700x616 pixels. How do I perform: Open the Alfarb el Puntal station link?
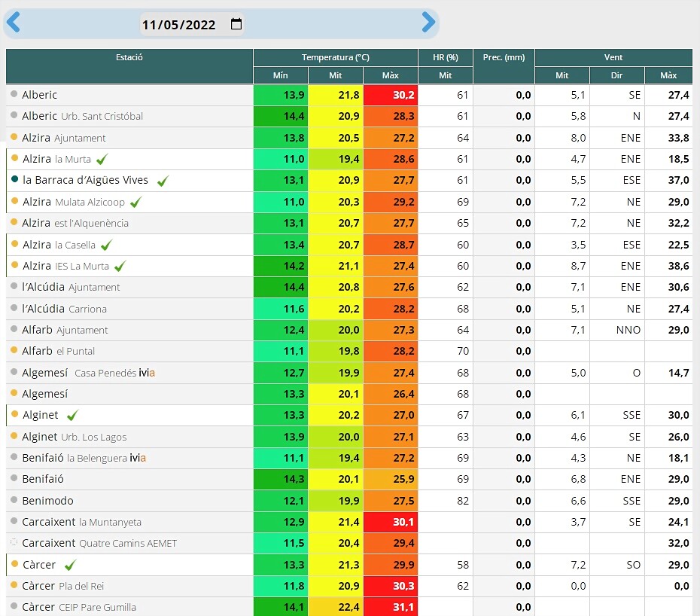59,351
